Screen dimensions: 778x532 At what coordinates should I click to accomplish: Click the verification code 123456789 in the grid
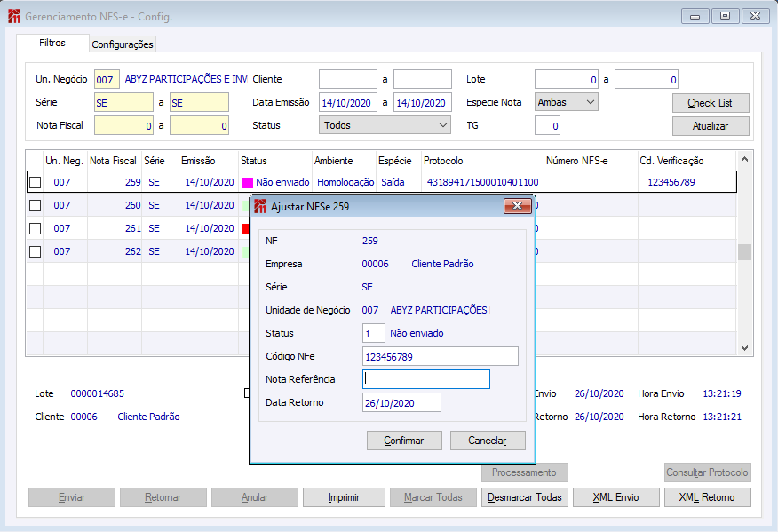(x=671, y=182)
